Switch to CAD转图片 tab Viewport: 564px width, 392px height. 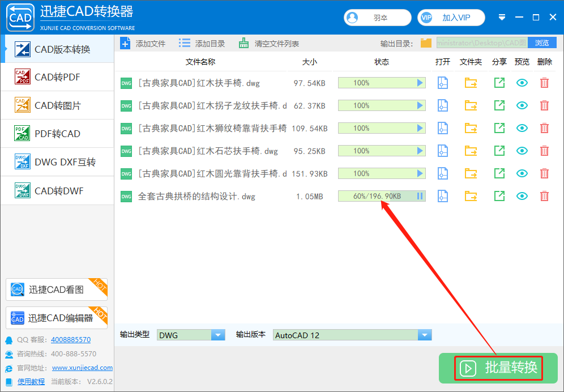[x=58, y=105]
